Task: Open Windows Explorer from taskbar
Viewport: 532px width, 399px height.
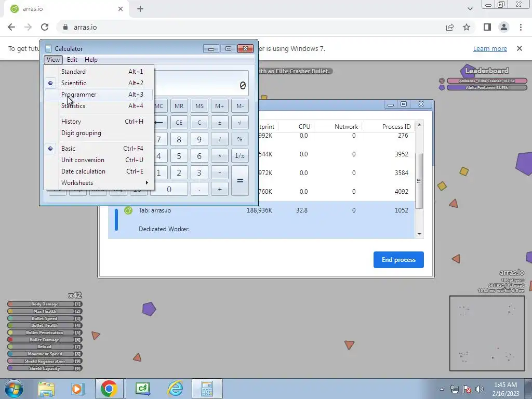Action: pyautogui.click(x=46, y=389)
